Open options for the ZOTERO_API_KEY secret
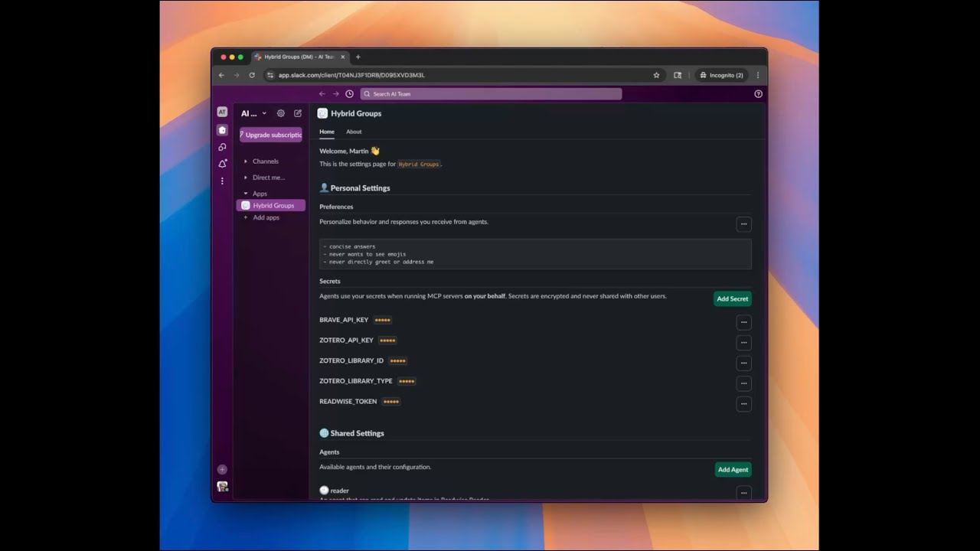Screen dimensions: 980x551 pos(743,343)
